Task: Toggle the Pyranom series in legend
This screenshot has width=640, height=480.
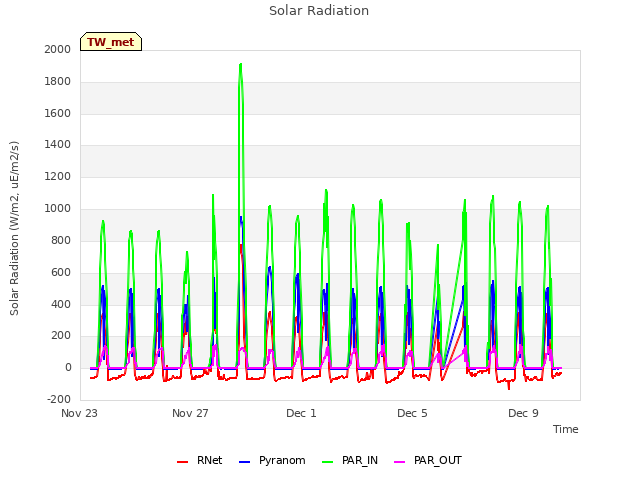Action: (272, 460)
